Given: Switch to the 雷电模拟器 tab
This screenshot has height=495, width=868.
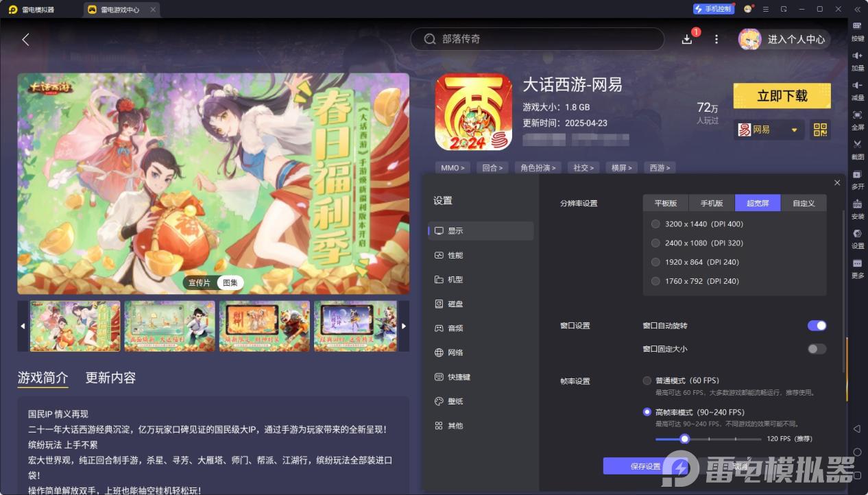Looking at the screenshot, I should click(x=32, y=10).
